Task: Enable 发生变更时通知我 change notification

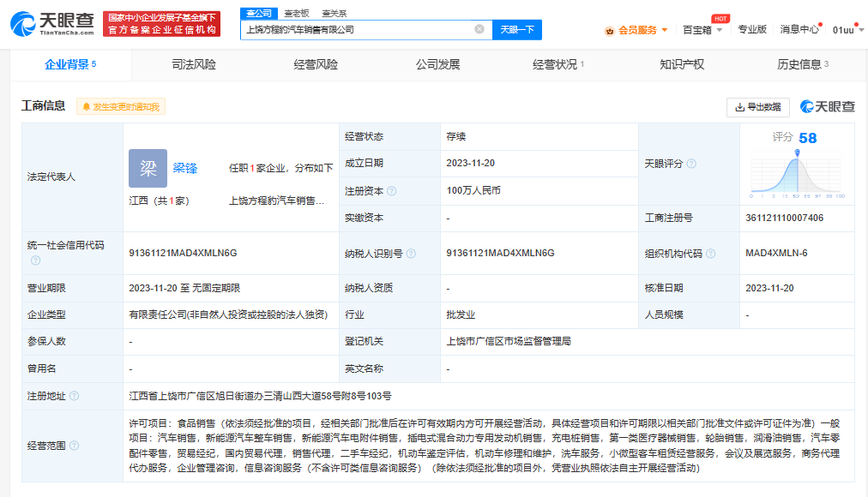Action: tap(121, 107)
